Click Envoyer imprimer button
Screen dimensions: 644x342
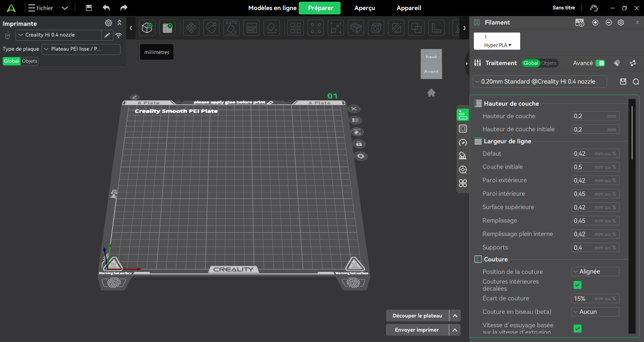(x=417, y=330)
